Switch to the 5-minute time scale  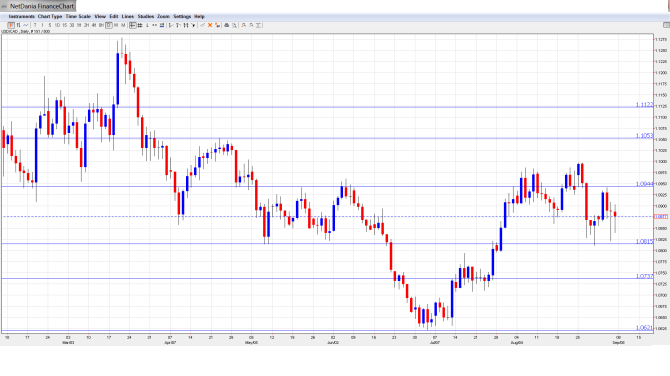tap(50, 25)
